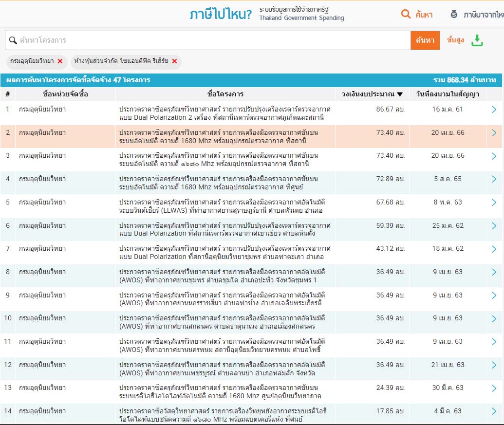
Task: Click the green download icon
Action: click(x=477, y=40)
